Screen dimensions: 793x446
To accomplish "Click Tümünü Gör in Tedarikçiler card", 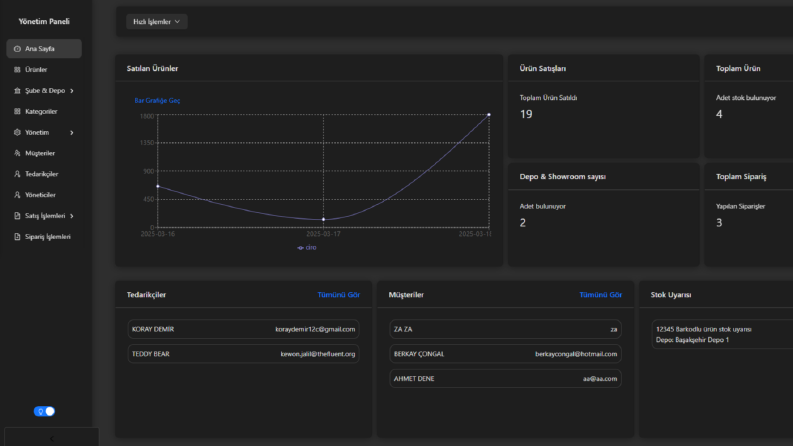I will pos(338,295).
